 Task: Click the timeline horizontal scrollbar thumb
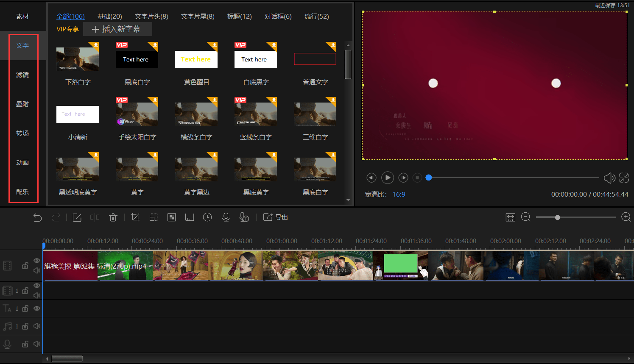click(x=67, y=358)
